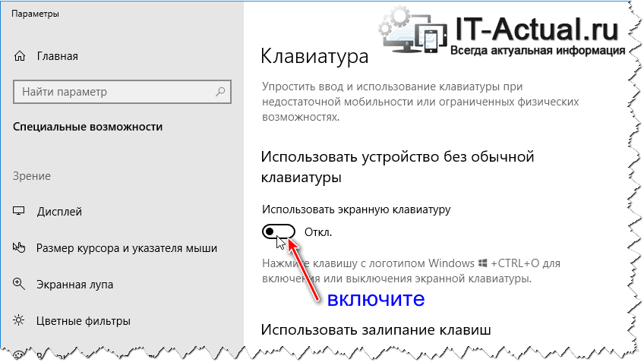Viewport: 644px width, 362px height.
Task: Click the IT-Actual gears and devices logo
Action: pos(415,33)
